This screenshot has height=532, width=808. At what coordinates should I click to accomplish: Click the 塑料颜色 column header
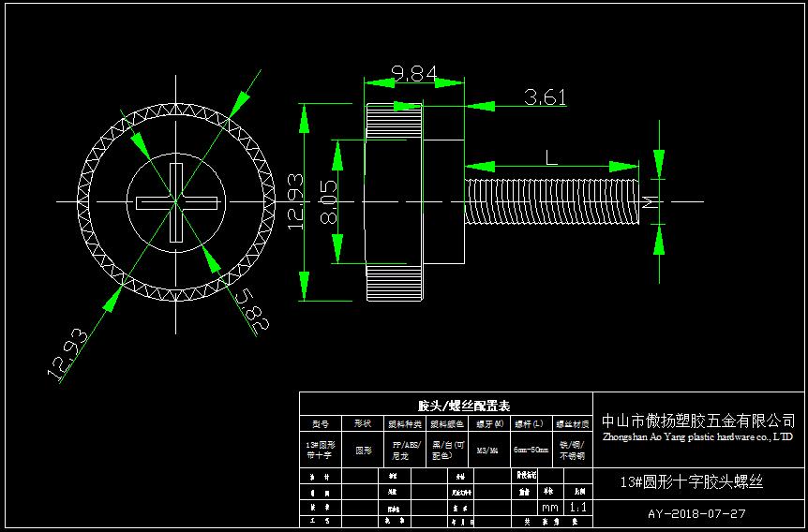447,425
